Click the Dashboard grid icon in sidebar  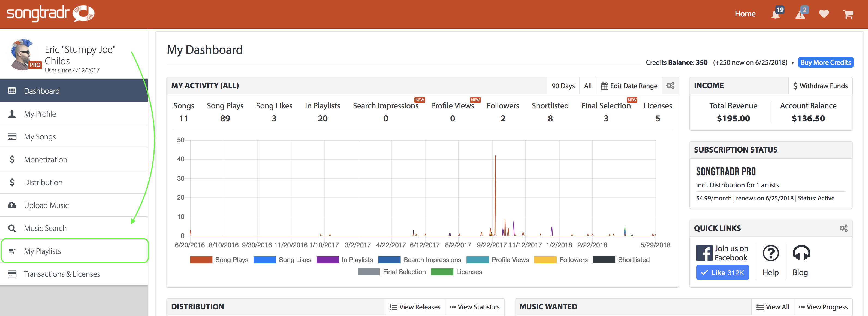click(x=12, y=91)
